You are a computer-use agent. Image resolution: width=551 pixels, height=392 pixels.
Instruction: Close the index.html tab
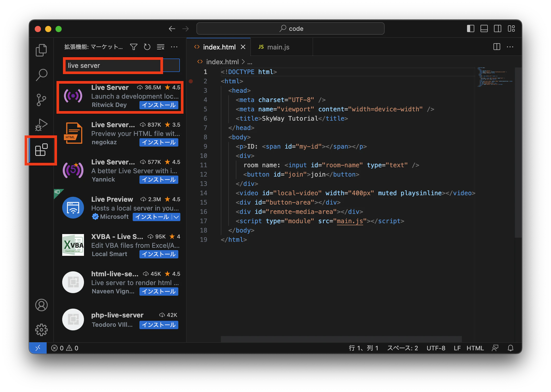[243, 47]
